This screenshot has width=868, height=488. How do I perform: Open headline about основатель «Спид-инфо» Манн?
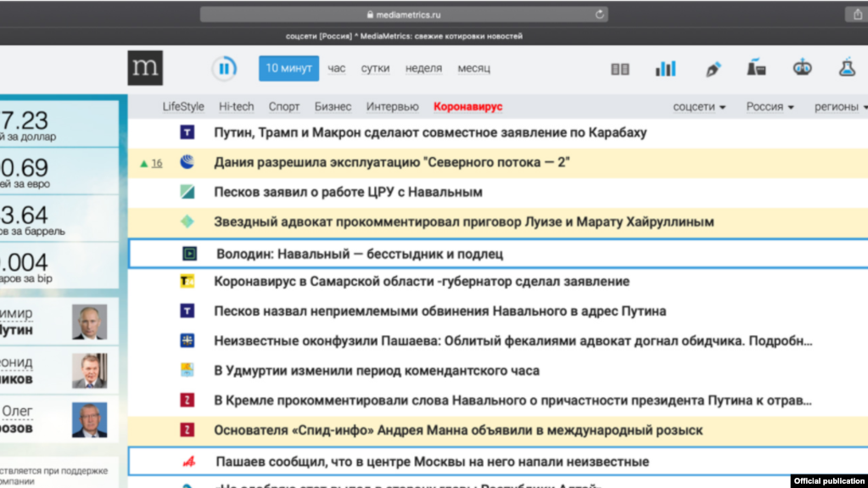pos(458,430)
